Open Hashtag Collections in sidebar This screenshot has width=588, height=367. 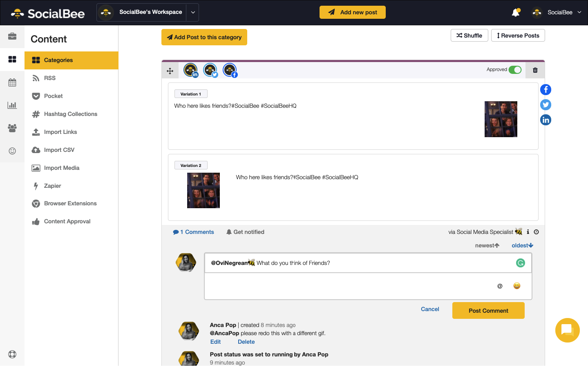[x=70, y=114]
